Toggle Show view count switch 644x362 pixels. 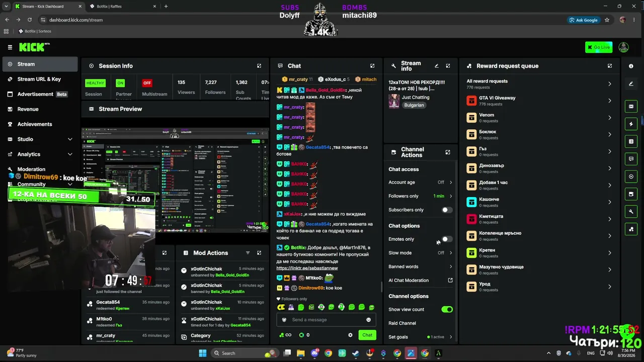click(x=447, y=310)
